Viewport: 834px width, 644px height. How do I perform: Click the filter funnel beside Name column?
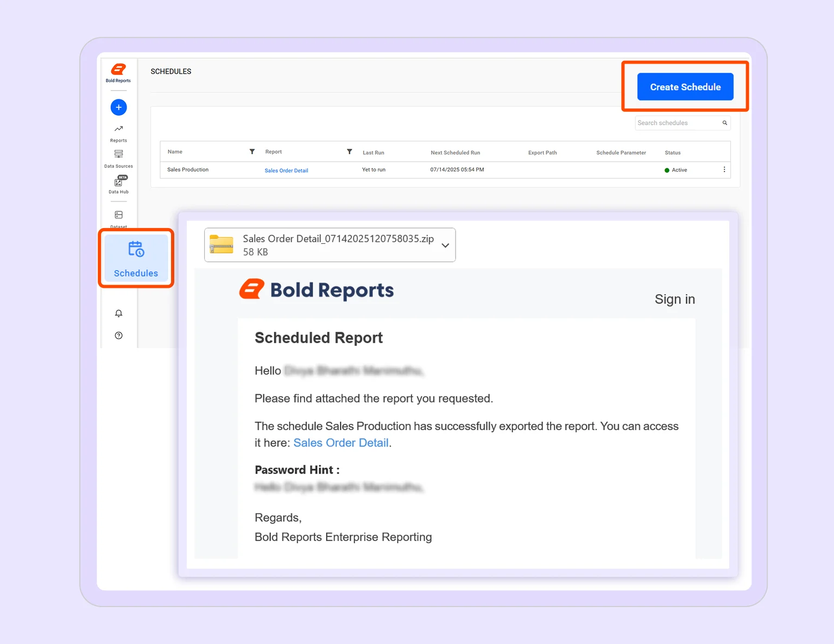tap(251, 151)
